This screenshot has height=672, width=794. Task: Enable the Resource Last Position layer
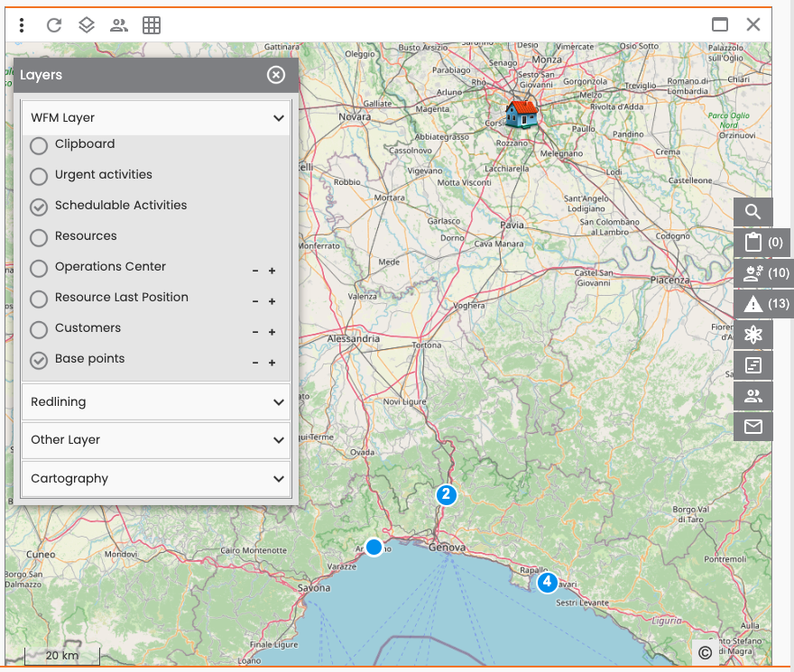pyautogui.click(x=39, y=299)
